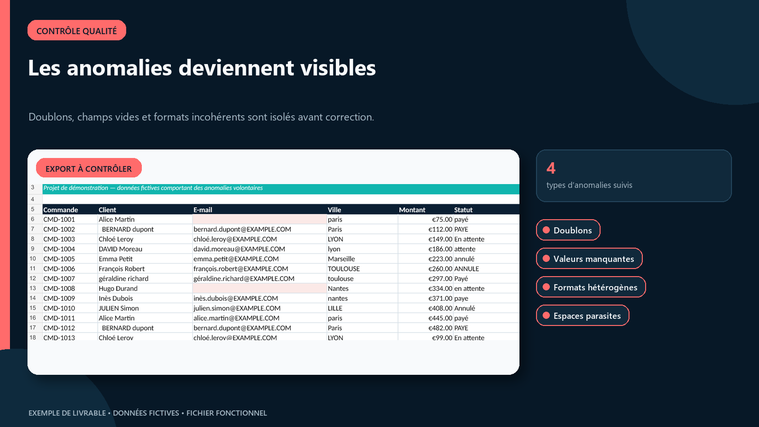Select status cell ANNULE

click(x=486, y=269)
